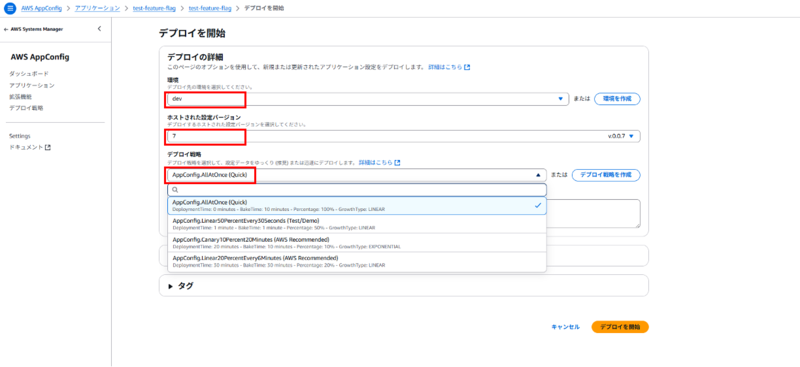Open the hamburger navigation menu icon
The width and height of the screenshot is (800, 367).
[x=10, y=8]
